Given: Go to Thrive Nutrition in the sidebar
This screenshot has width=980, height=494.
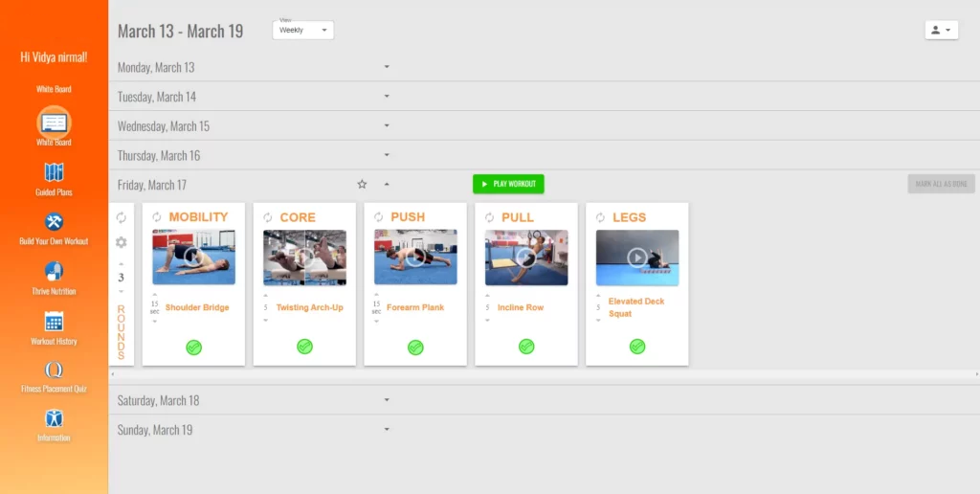Looking at the screenshot, I should [54, 272].
